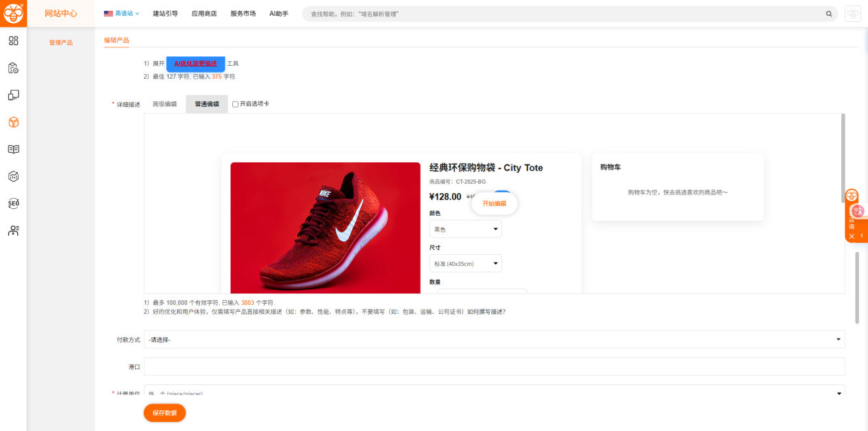The width and height of the screenshot is (868, 431).
Task: Click the 已输入 3883 character count
Action: pos(247,302)
